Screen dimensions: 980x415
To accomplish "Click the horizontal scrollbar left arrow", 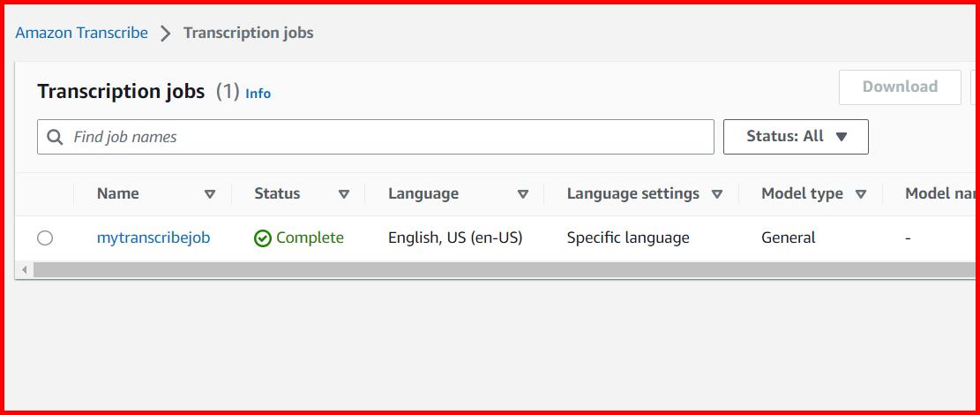I will [x=25, y=270].
